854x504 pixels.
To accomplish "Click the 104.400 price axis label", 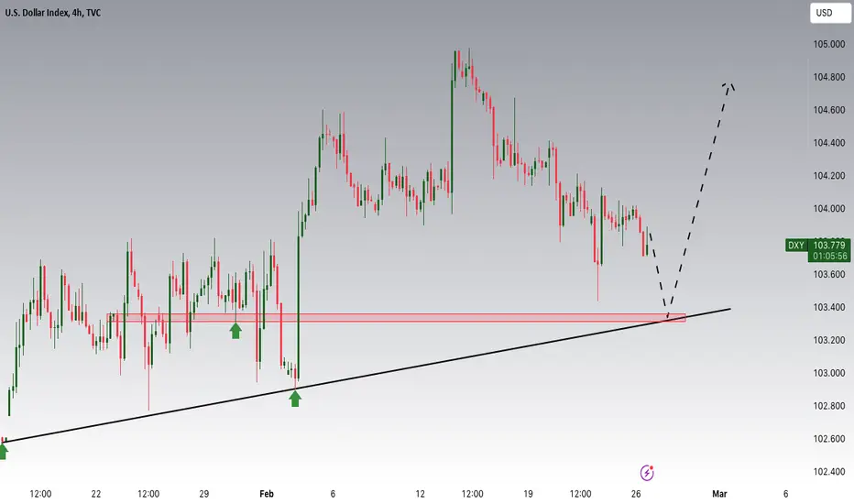I will pos(829,143).
